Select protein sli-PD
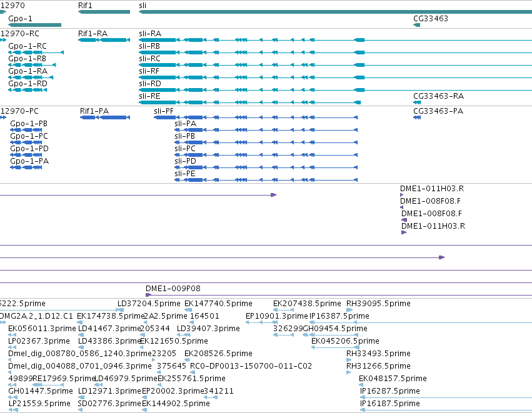 click(185, 161)
